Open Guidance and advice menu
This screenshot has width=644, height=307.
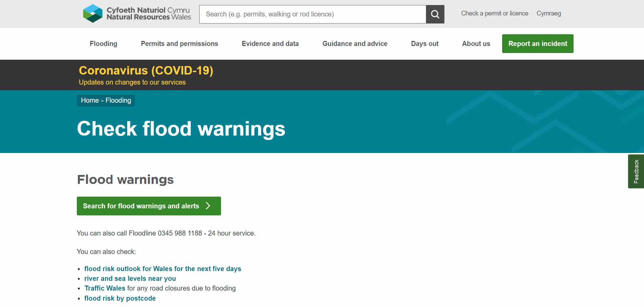(x=355, y=44)
